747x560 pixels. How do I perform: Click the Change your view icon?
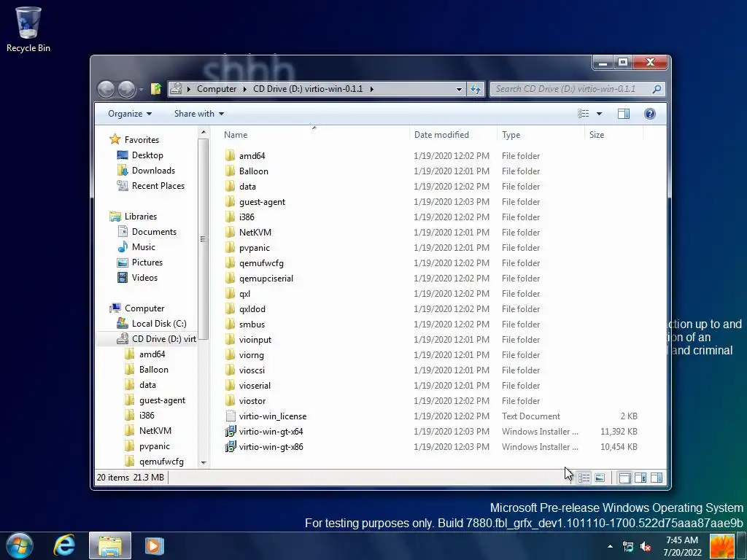(583, 113)
